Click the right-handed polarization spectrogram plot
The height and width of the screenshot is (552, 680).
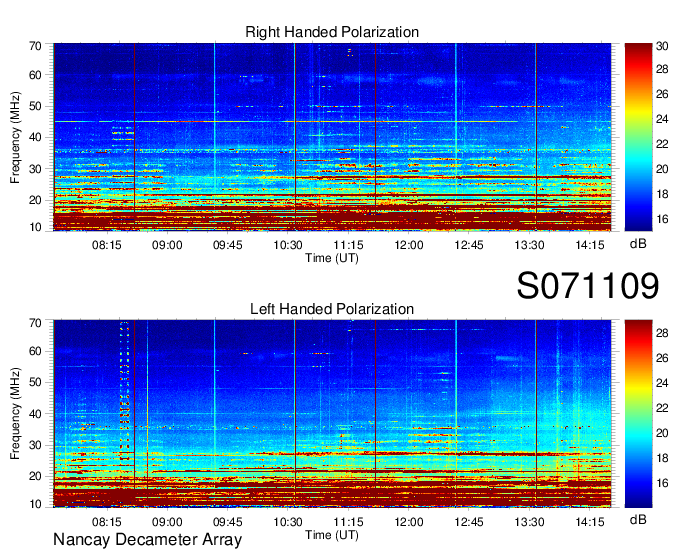tap(332, 137)
